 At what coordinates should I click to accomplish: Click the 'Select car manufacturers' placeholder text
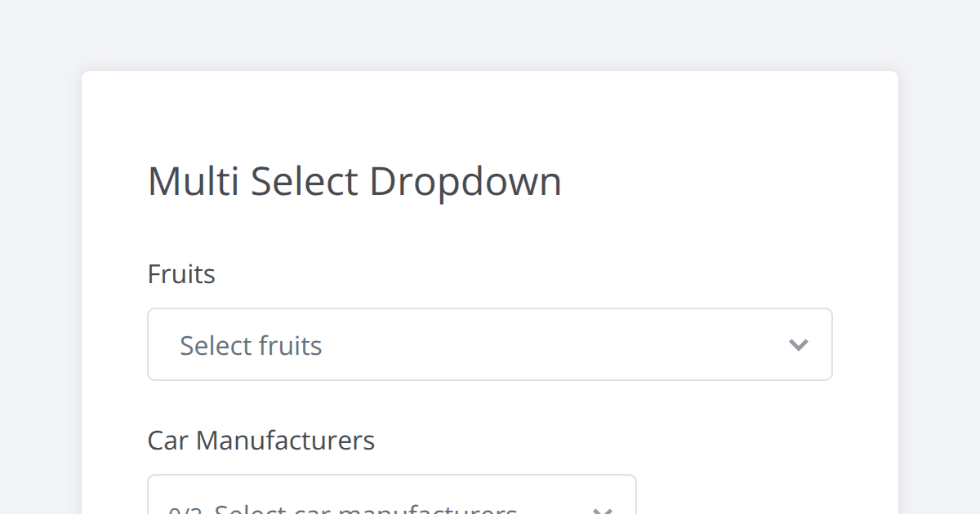pos(366,510)
